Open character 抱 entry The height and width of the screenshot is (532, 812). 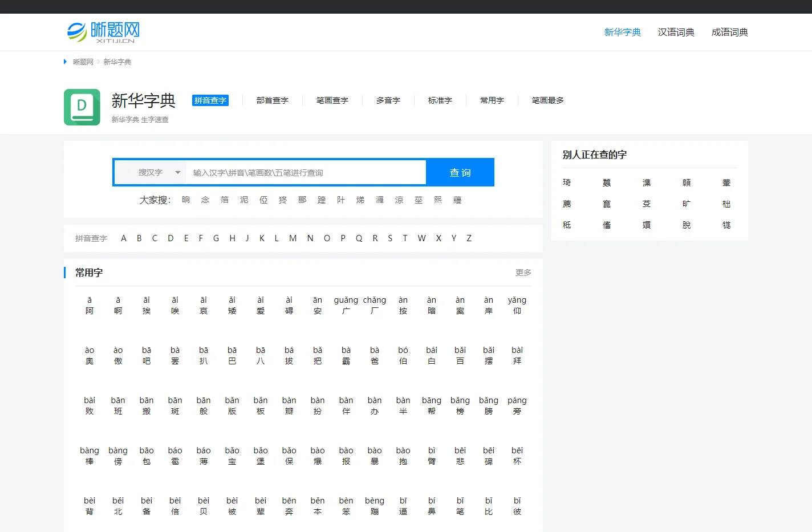tap(403, 456)
